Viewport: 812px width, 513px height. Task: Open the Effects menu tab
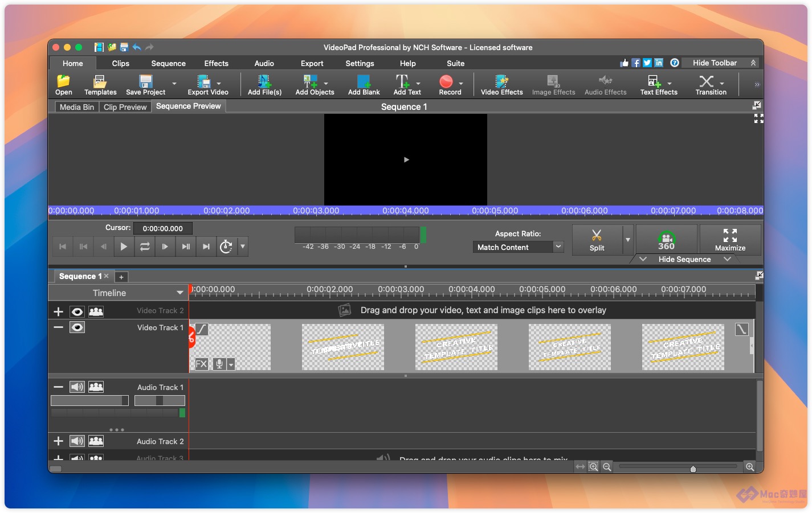point(216,63)
